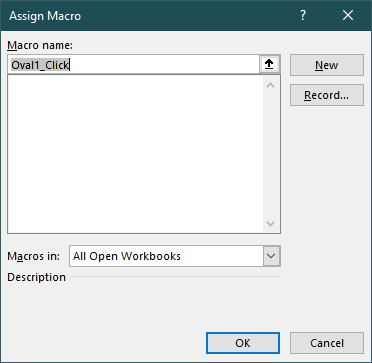Click the New button
Image resolution: width=372 pixels, height=363 pixels.
(327, 65)
